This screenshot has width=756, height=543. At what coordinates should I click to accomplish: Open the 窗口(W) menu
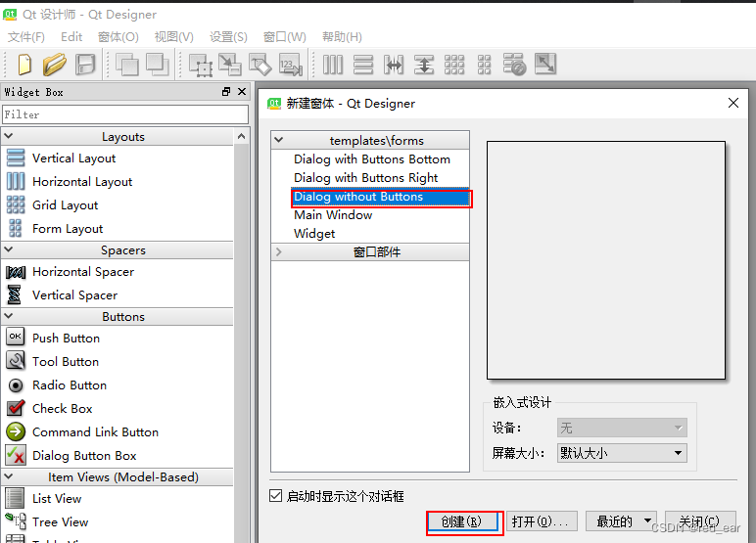[284, 37]
